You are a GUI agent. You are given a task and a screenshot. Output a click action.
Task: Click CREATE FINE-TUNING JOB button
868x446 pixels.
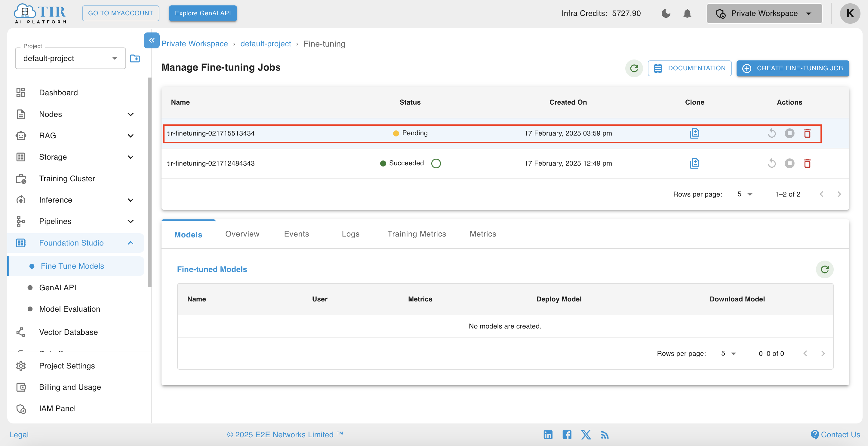point(793,68)
